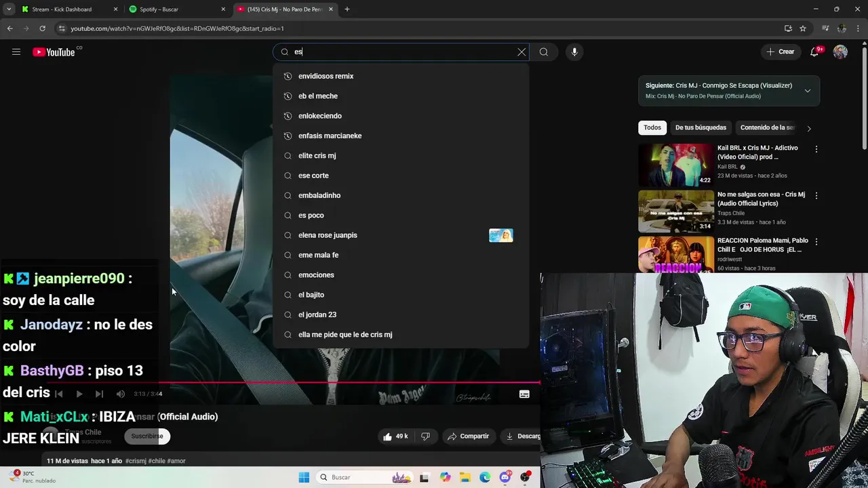Open REACCION Paloma Mami video title
Viewport: 868px width, 488px height.
coord(762,245)
